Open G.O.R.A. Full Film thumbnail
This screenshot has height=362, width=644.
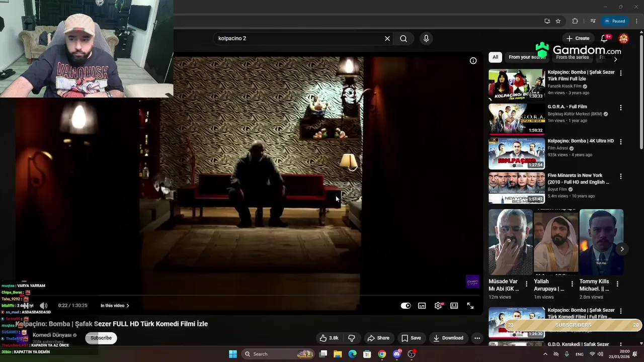tap(516, 119)
